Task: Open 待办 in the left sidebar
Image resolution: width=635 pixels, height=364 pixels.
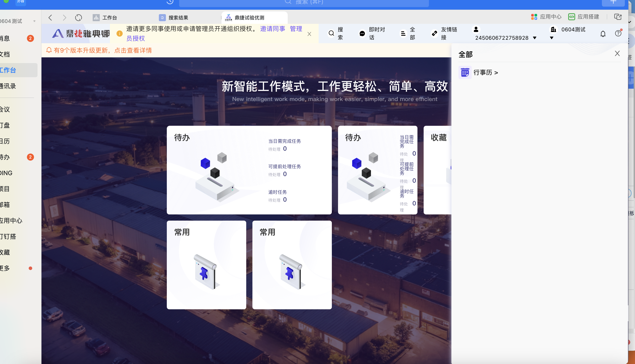Action: 17,157
